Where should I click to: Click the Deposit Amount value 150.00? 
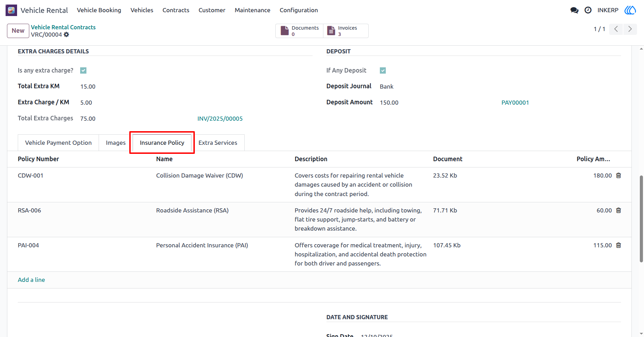point(389,103)
